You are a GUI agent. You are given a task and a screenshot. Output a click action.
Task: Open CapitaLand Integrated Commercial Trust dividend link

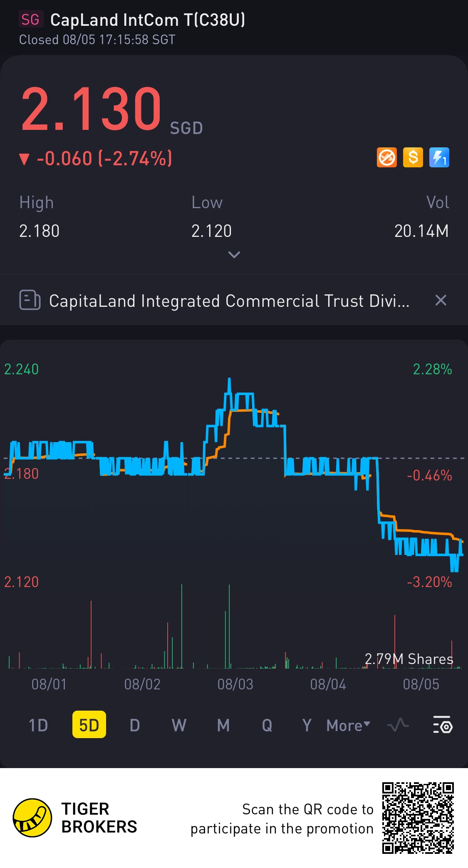click(229, 301)
